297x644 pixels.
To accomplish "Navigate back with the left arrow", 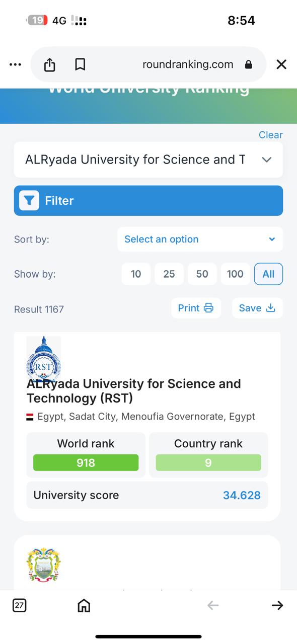I will click(x=213, y=605).
